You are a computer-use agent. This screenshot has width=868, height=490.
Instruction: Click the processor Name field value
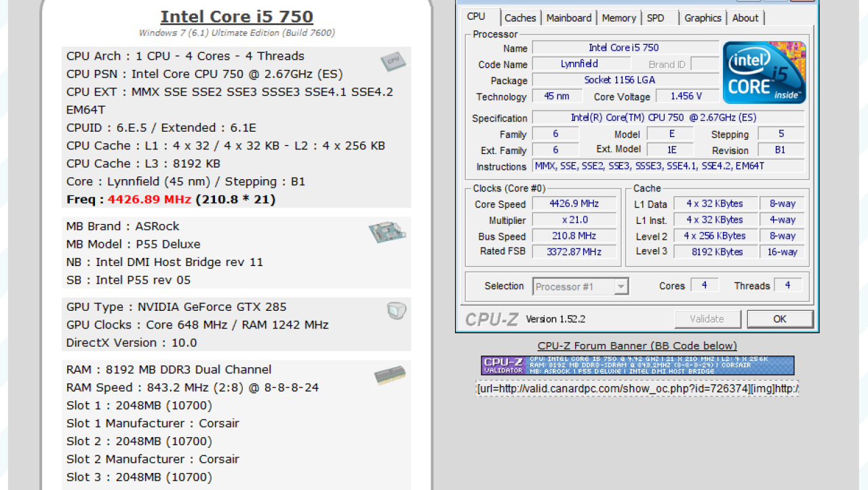625,48
